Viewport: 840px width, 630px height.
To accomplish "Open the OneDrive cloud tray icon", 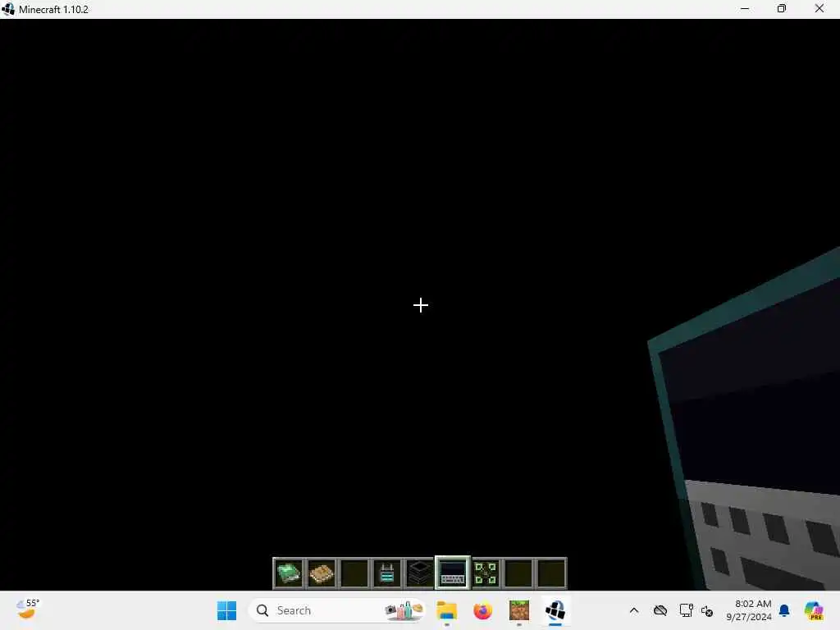I will (660, 610).
